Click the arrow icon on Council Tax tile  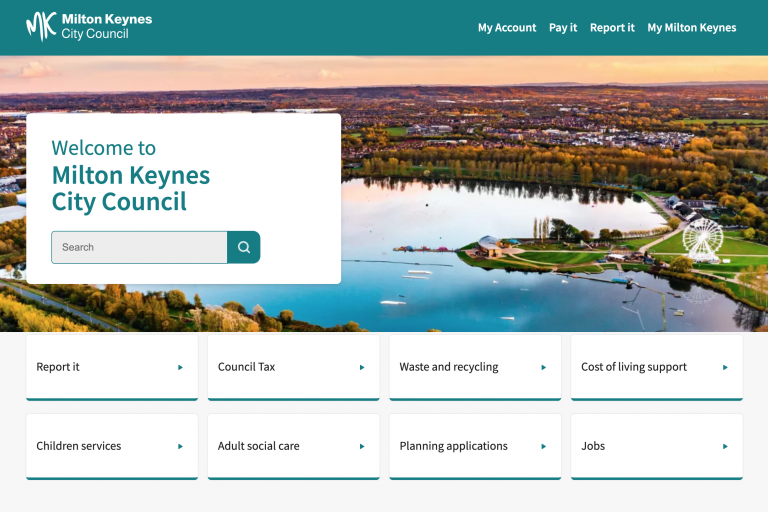(x=362, y=367)
